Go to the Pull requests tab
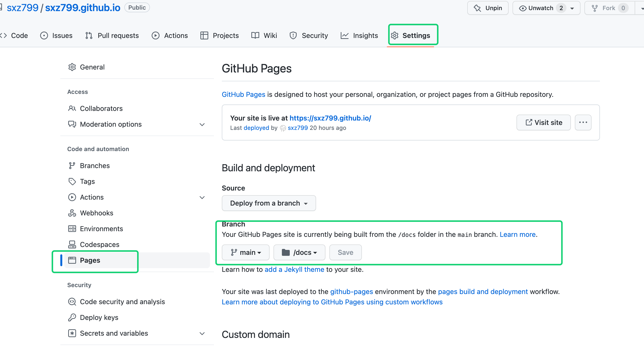 (112, 35)
